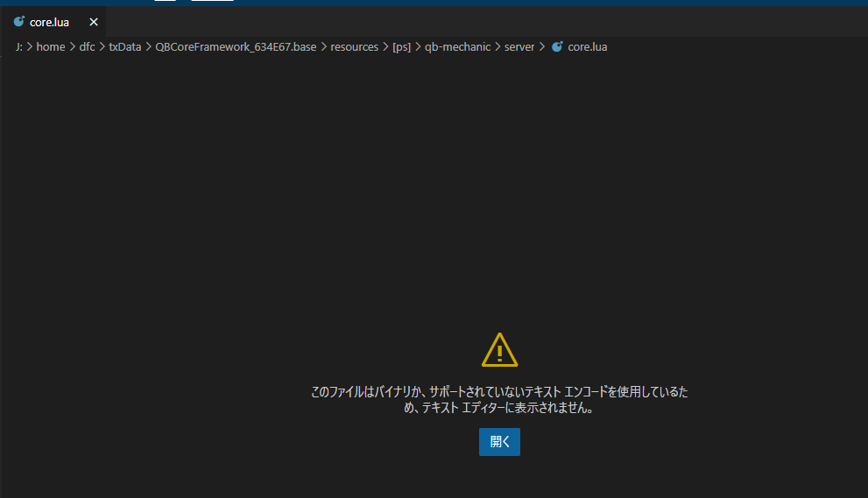868x498 pixels.
Task: Close the core.lua editor tab
Action: (94, 22)
